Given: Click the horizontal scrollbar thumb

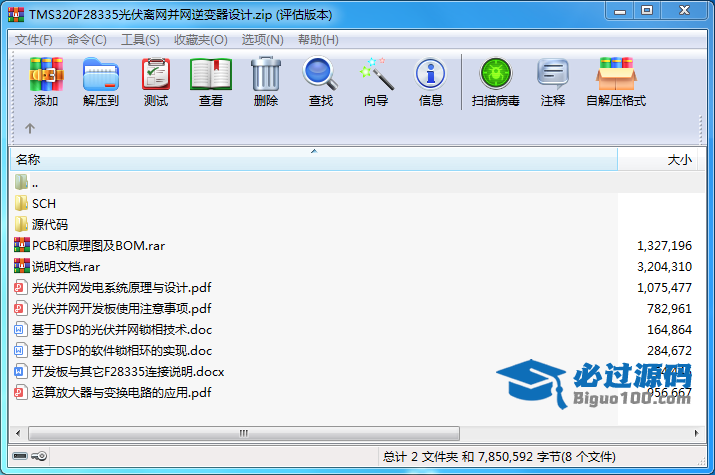Looking at the screenshot, I should coord(244,433).
